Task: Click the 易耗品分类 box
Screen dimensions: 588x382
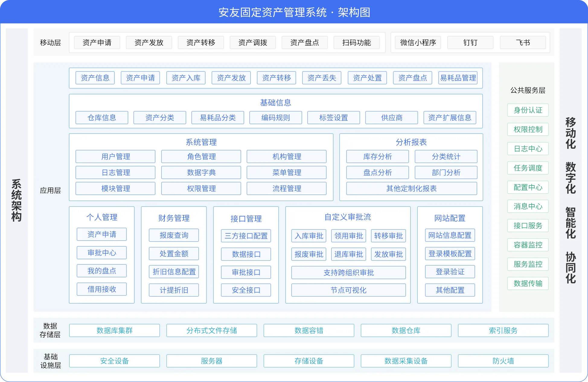Action: coord(218,118)
